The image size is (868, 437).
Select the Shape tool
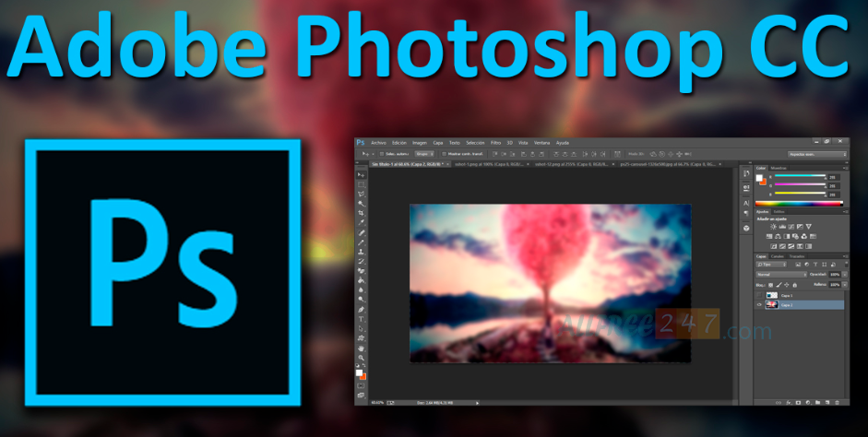pyautogui.click(x=362, y=338)
